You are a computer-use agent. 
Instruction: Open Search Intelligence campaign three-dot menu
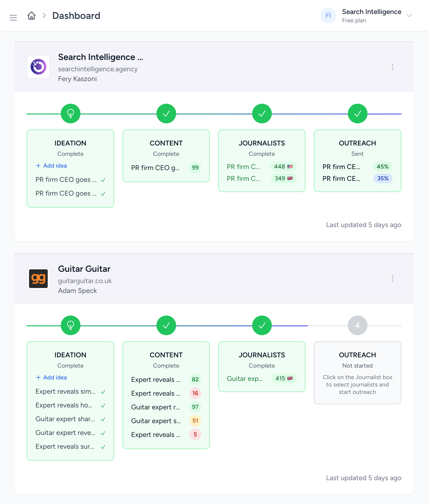[x=392, y=67]
